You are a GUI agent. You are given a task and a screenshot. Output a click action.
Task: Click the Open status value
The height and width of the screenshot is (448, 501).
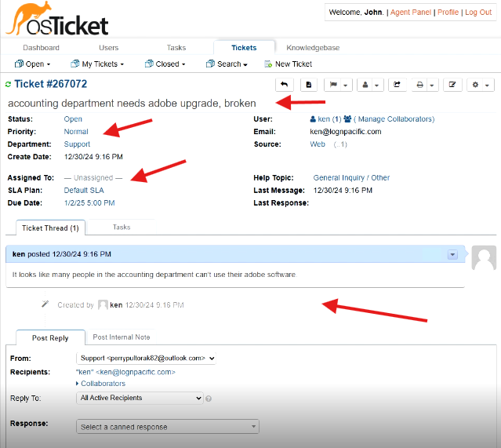tap(73, 119)
